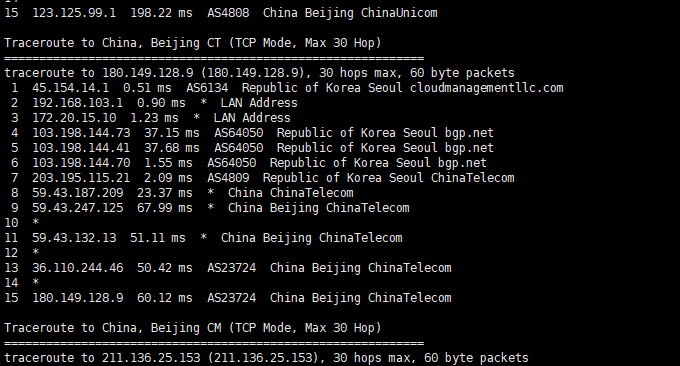Click the ChinaUnicom IP 123.125.99.1
The image size is (680, 366).
pos(74,13)
